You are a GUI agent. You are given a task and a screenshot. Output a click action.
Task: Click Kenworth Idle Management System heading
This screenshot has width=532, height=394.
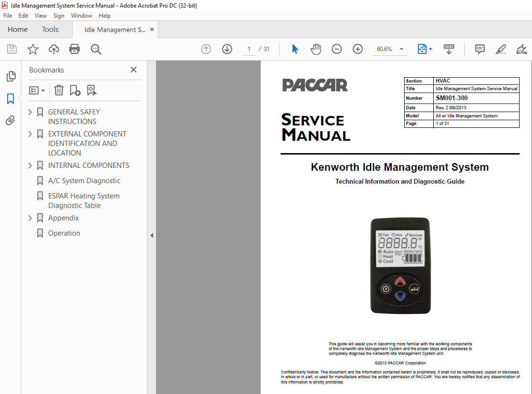click(400, 167)
